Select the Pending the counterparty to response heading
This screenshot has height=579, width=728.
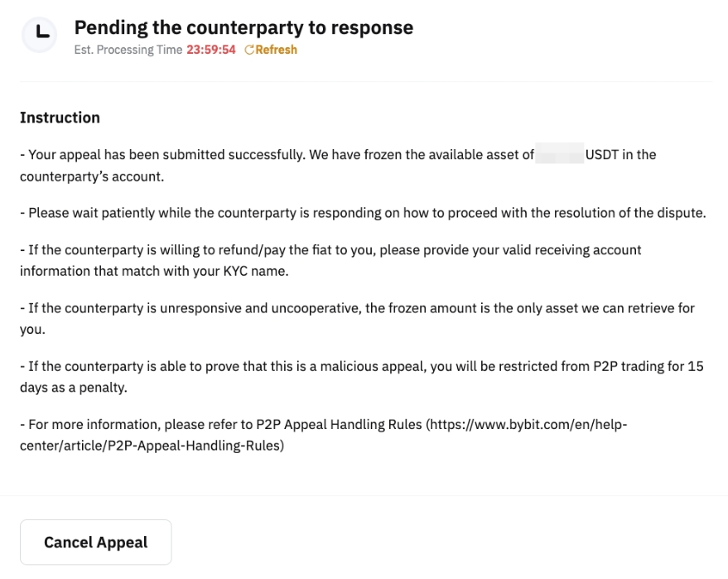point(243,27)
